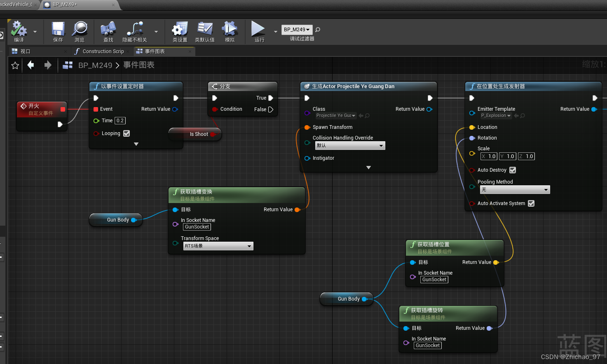Image resolution: width=607 pixels, height=364 pixels.
Task: Click the False execution output pin of Branch
Action: [x=271, y=110]
